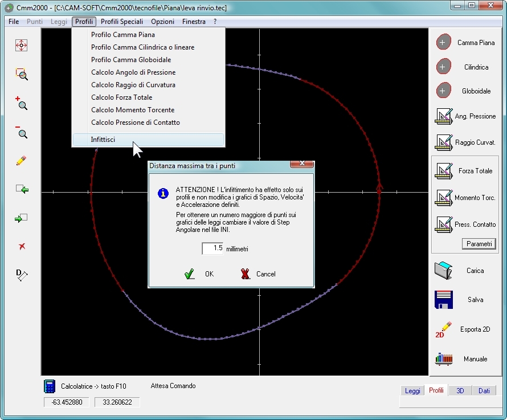Click the Carica load file icon
This screenshot has height=420, width=507.
point(444,271)
